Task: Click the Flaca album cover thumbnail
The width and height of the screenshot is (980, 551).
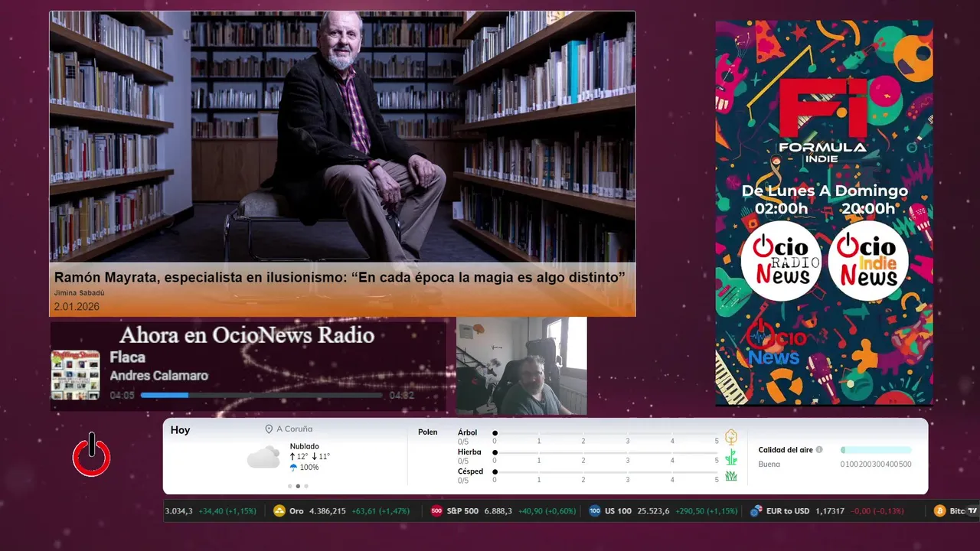Action: (75, 375)
